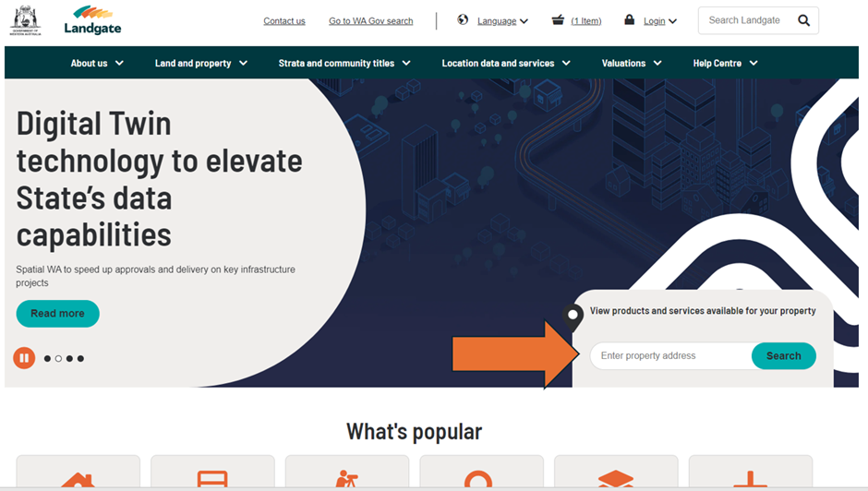Open the (1 Item) cart link
Viewport: 868px width, 491px height.
click(x=586, y=21)
